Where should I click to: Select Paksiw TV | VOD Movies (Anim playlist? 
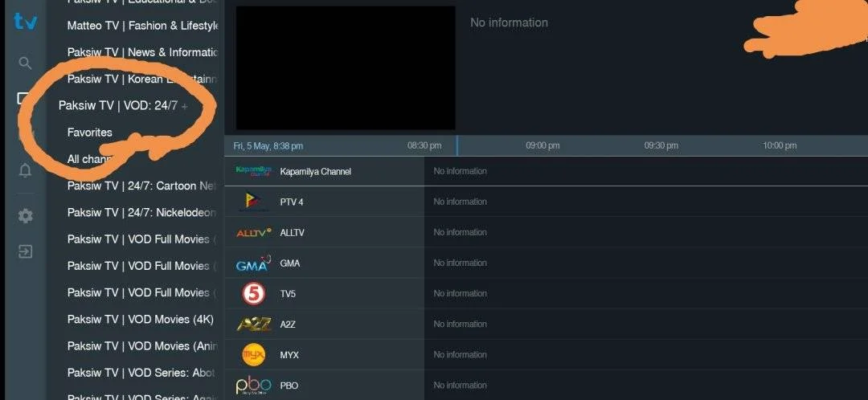tap(142, 345)
